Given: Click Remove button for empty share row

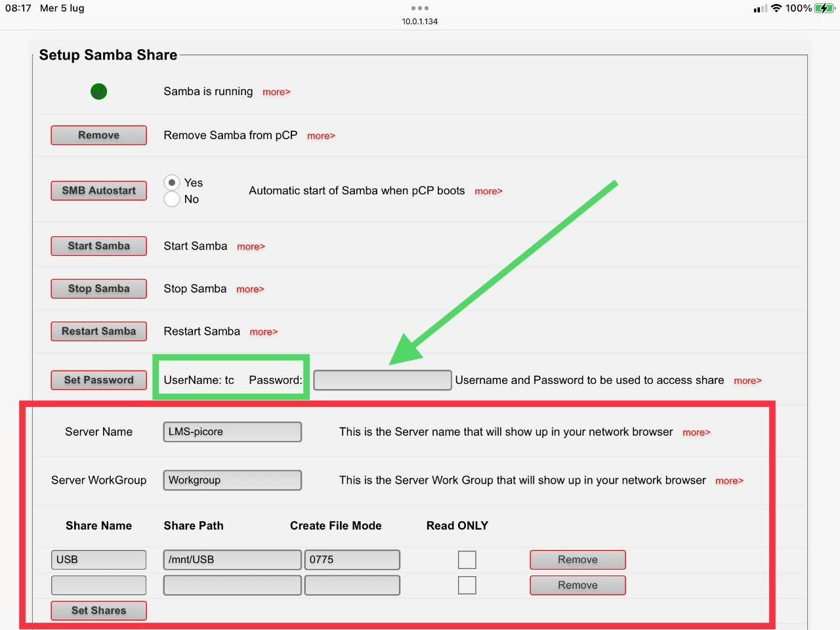Looking at the screenshot, I should [577, 585].
